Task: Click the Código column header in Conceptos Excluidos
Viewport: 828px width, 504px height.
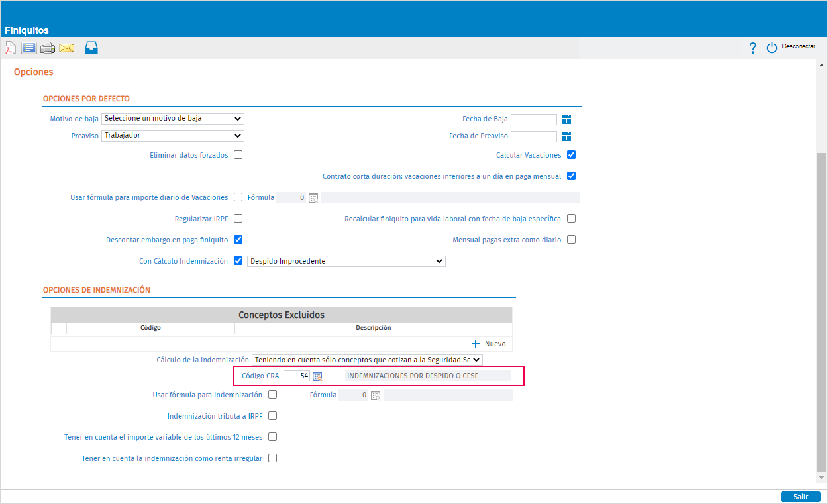Action: point(150,328)
